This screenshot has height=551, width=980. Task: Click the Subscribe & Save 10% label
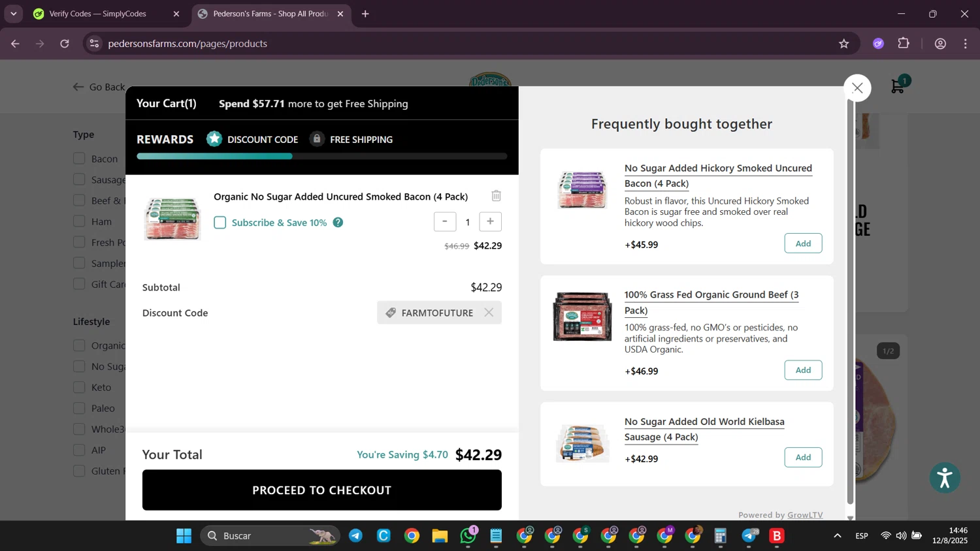[x=279, y=223]
